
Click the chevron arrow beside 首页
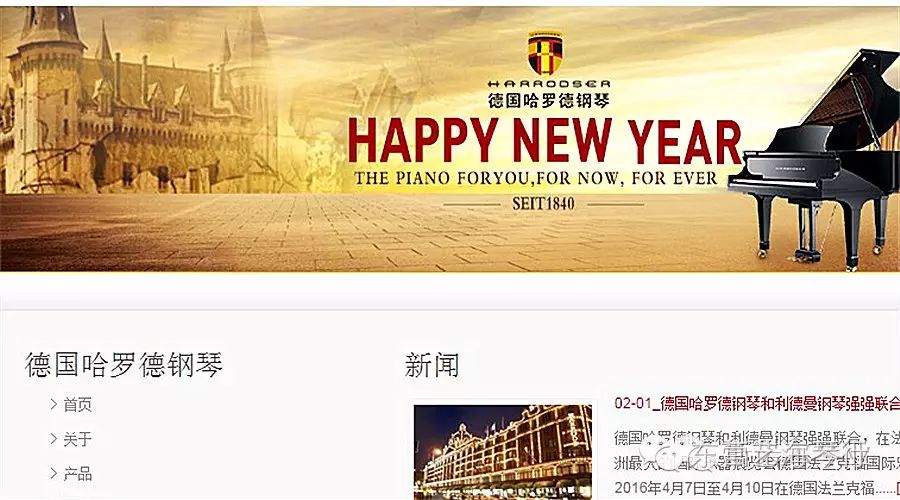tap(54, 404)
